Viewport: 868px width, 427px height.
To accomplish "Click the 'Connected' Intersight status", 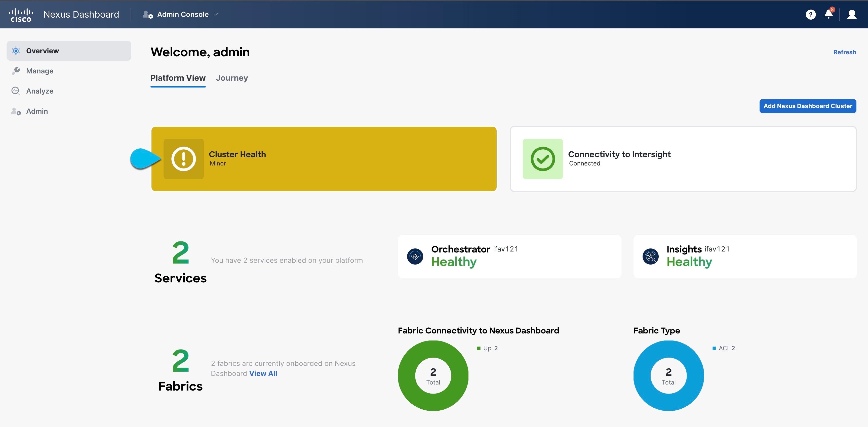I will click(584, 163).
